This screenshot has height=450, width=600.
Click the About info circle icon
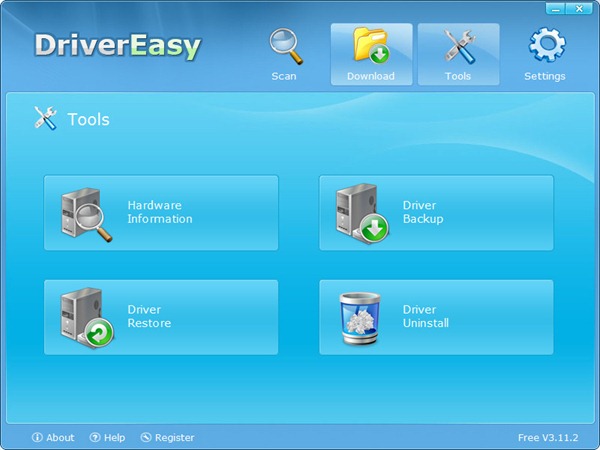(x=37, y=437)
